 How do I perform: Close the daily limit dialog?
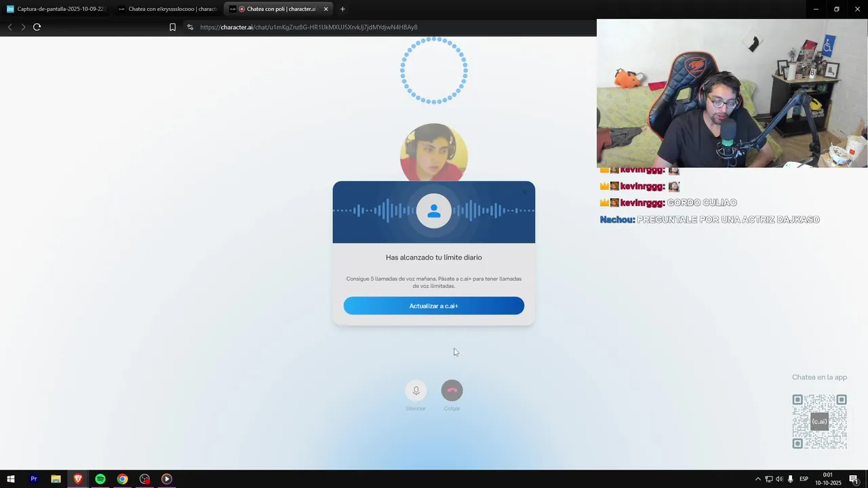coord(524,192)
